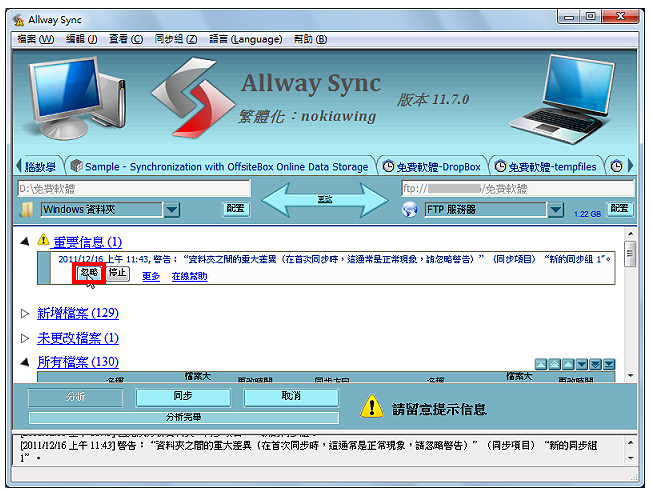This screenshot has height=492, width=652.
Task: Open the FTP 服務器 dropdown arrow
Action: pos(556,210)
